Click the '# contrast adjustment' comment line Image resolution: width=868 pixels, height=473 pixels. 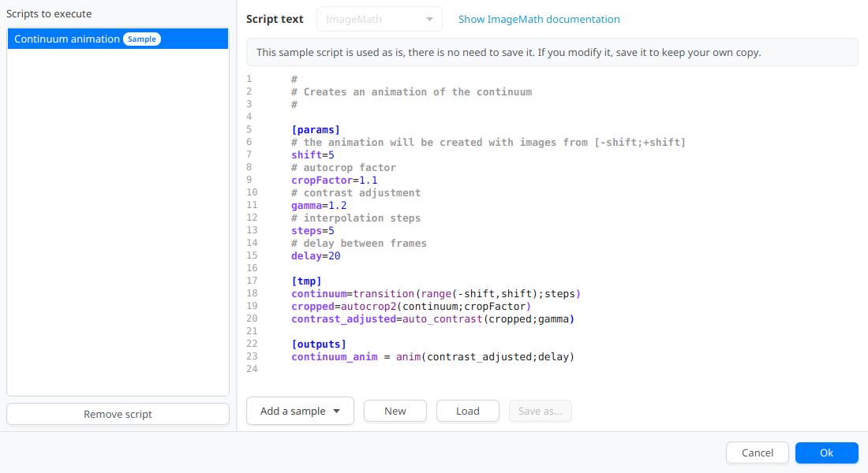point(356,192)
